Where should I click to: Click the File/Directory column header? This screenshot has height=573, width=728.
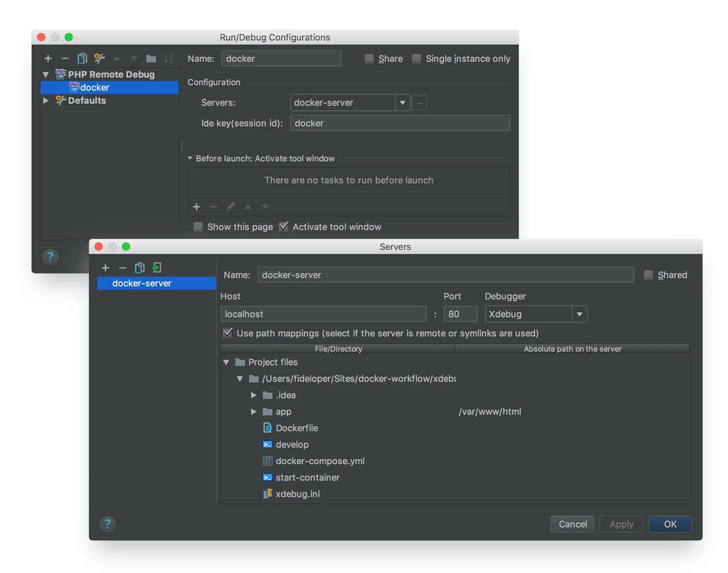pyautogui.click(x=338, y=349)
